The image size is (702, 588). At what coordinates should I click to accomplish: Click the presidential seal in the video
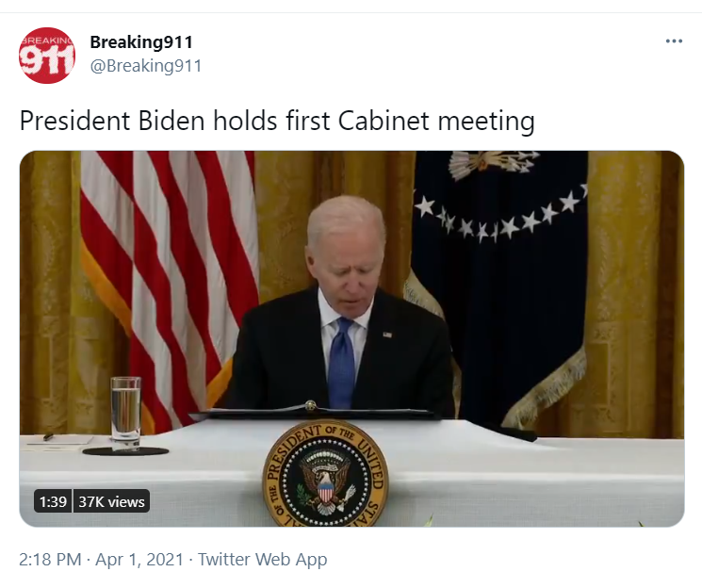point(325,474)
